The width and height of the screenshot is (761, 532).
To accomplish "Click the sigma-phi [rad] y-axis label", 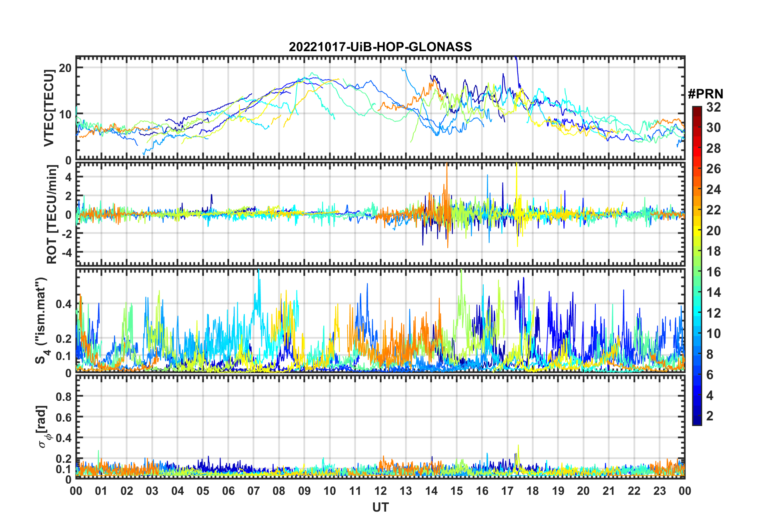I will (42, 426).
